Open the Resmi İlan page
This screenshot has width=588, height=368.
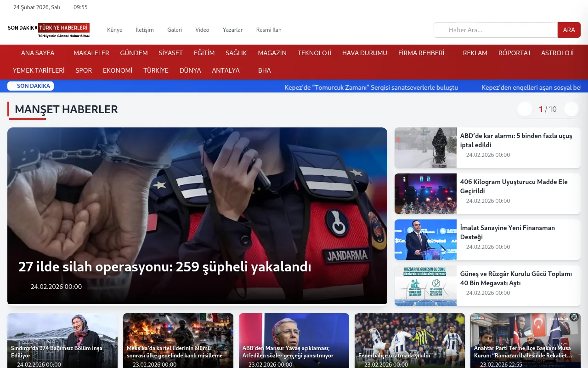pos(269,29)
